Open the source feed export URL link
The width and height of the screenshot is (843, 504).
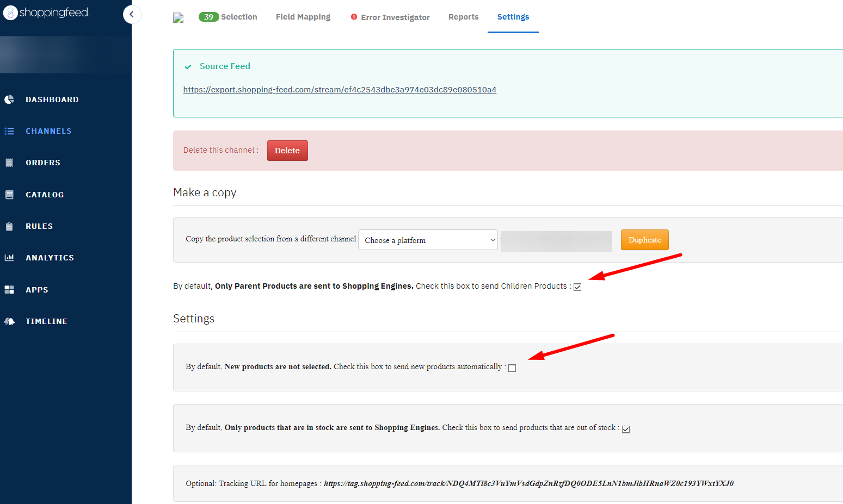pyautogui.click(x=340, y=90)
